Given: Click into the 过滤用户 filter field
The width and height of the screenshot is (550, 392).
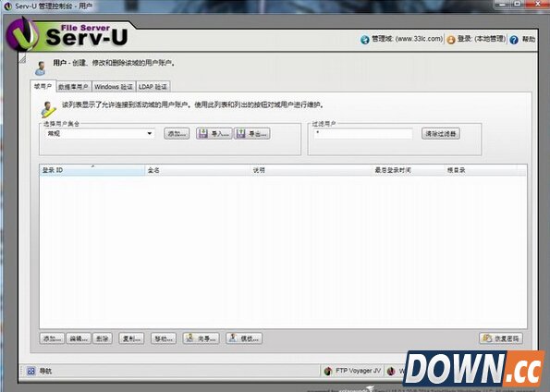Looking at the screenshot, I should (x=363, y=133).
